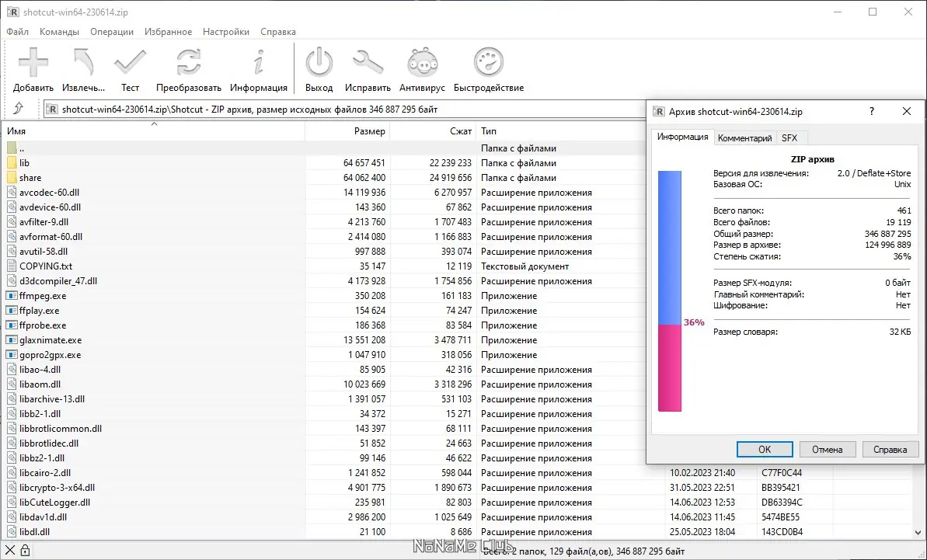Click the Извлечь (Extract) toolbar icon
This screenshot has height=560, width=927.
pyautogui.click(x=83, y=63)
